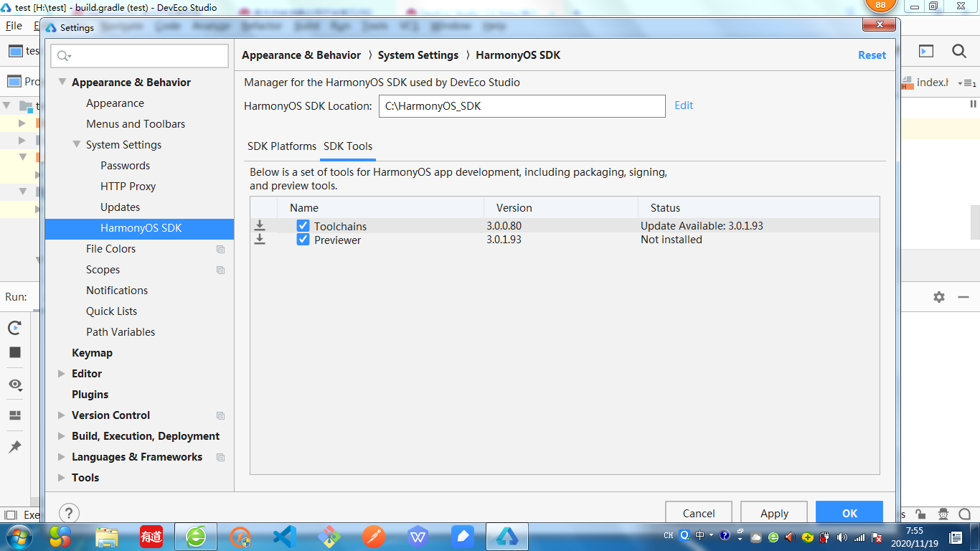Click the Scopes project-scope icon

220,270
